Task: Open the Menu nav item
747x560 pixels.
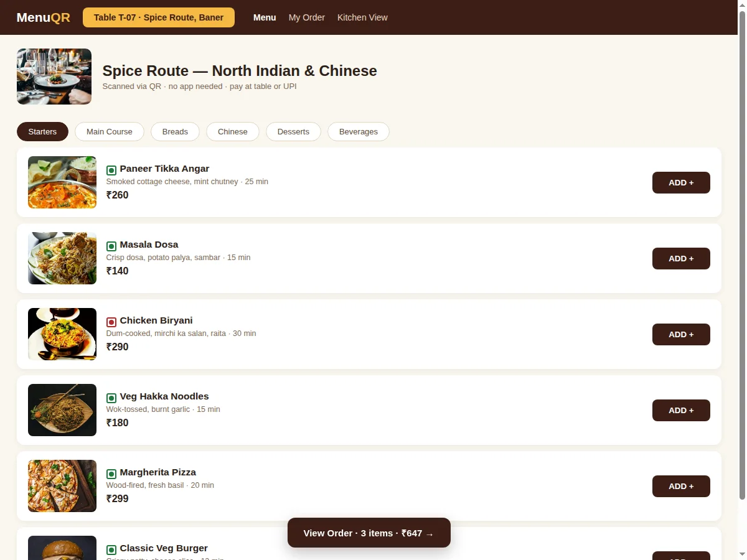Action: pos(265,17)
